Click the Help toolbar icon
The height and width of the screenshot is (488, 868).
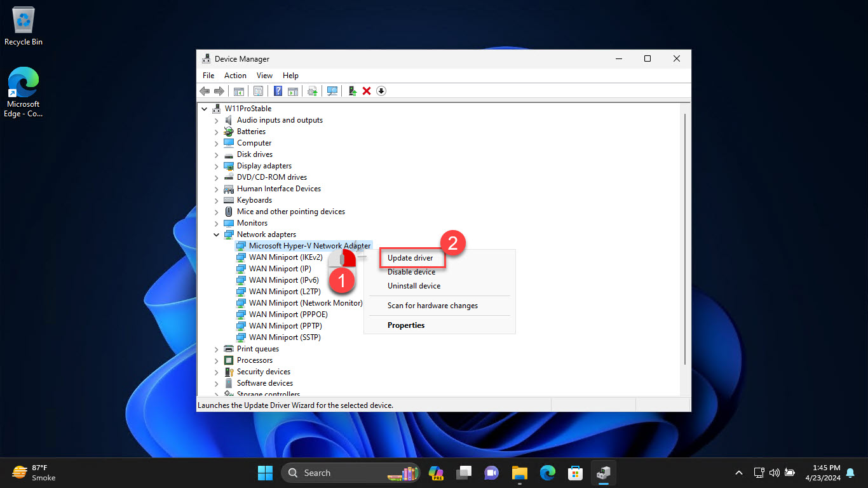click(278, 91)
